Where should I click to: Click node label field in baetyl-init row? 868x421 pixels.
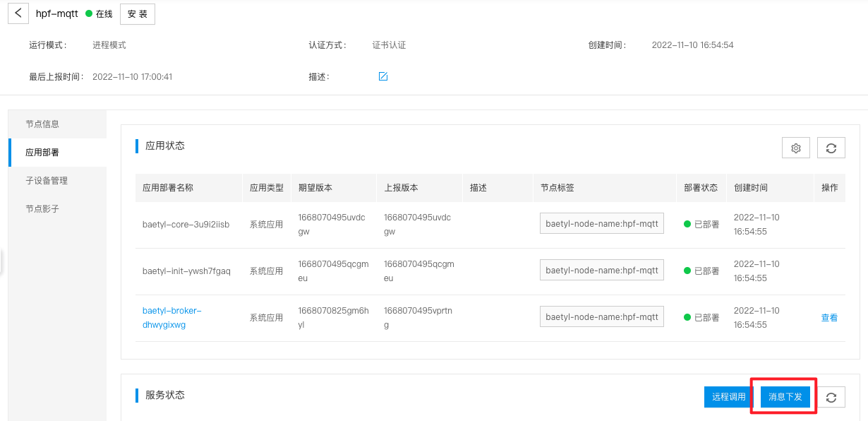tap(602, 271)
